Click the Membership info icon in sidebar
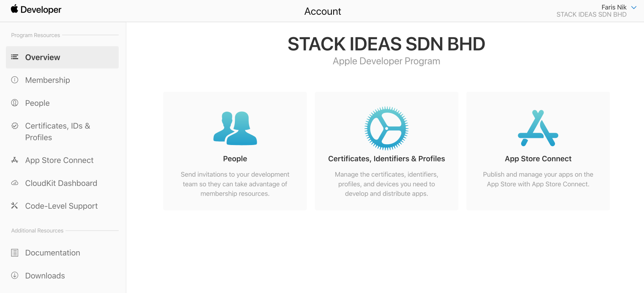This screenshot has width=644, height=293. pos(15,80)
